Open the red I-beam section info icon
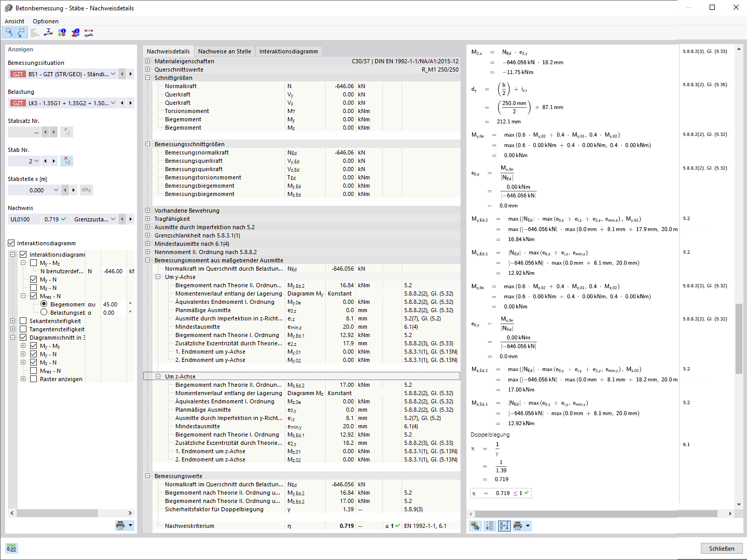Image resolution: width=747 pixels, height=560 pixels. [x=75, y=33]
